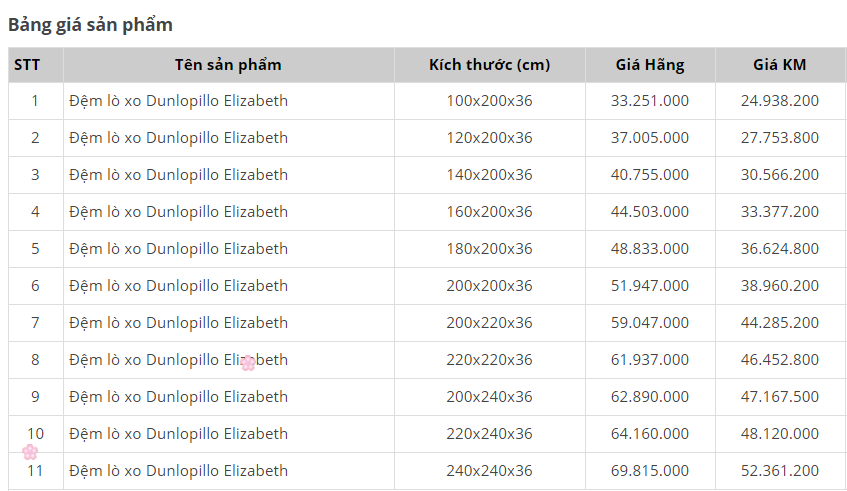Click the 200x240x36 size cell
This screenshot has height=491, width=847.
point(489,396)
